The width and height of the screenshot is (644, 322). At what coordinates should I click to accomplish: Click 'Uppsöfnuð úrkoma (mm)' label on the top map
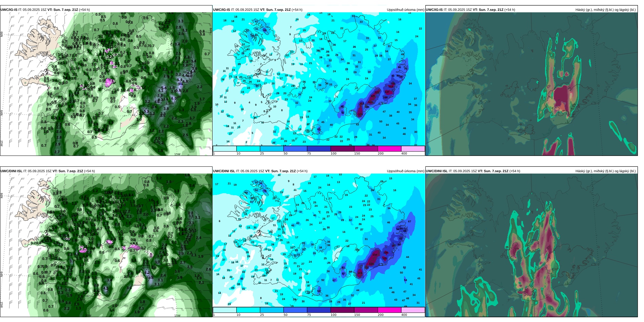click(406, 10)
